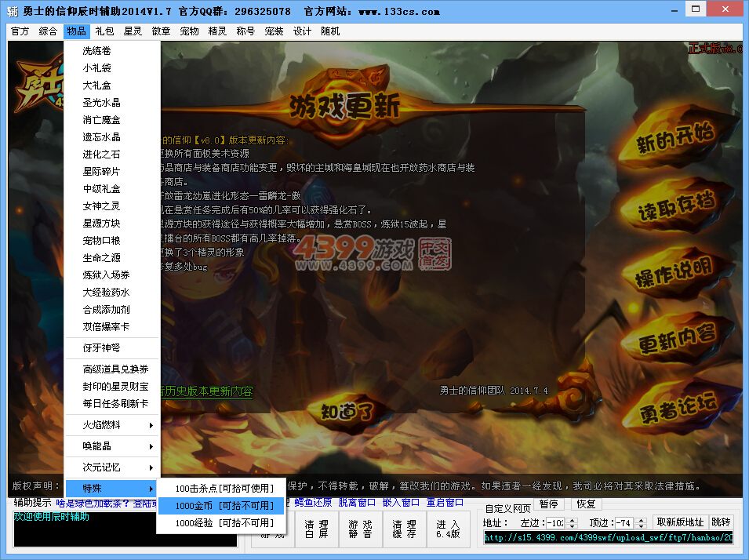
Task: Select 圣光水晶 menu entry
Action: (x=112, y=102)
